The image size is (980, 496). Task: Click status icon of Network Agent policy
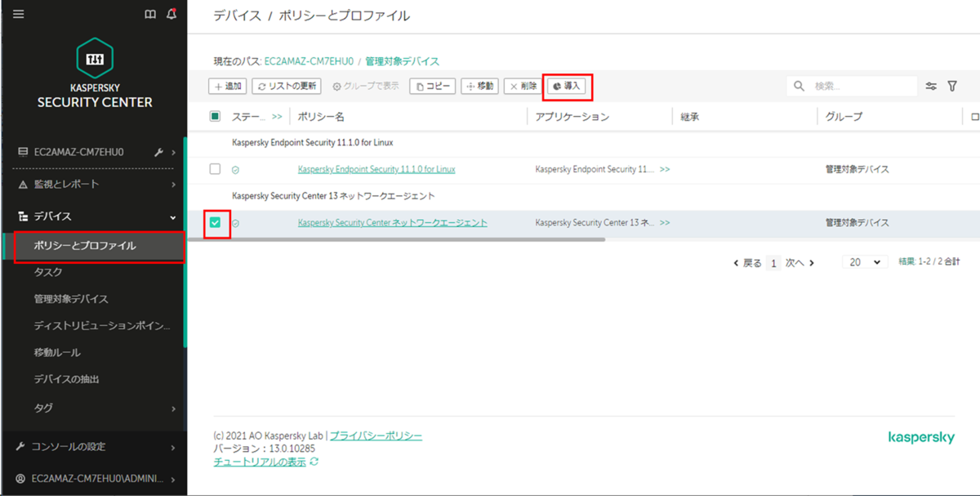235,223
